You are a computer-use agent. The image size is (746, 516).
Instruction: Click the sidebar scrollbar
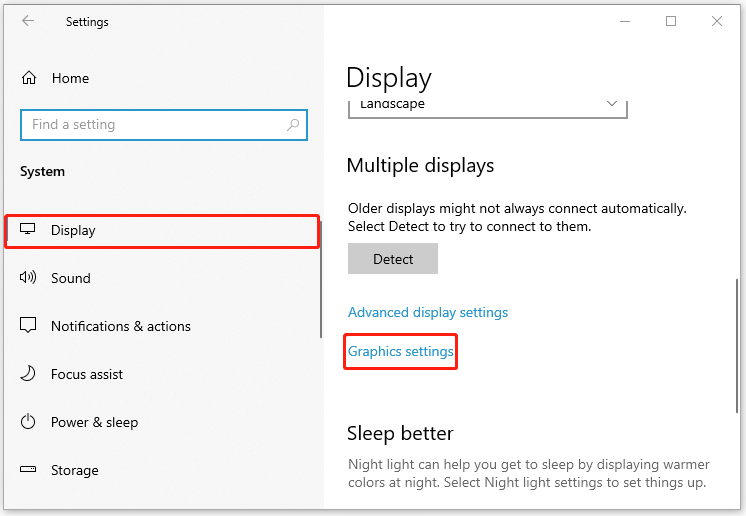click(321, 280)
